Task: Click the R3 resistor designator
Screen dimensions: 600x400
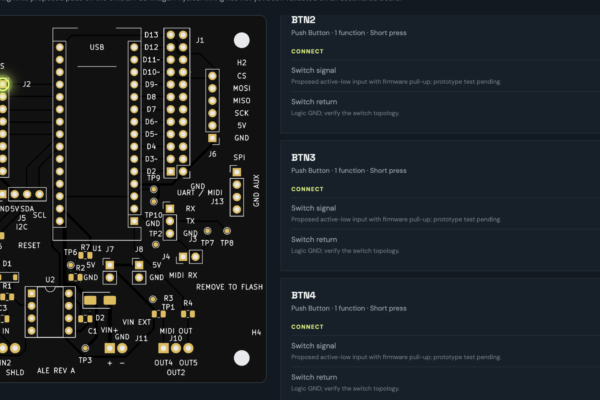Action: point(168,298)
